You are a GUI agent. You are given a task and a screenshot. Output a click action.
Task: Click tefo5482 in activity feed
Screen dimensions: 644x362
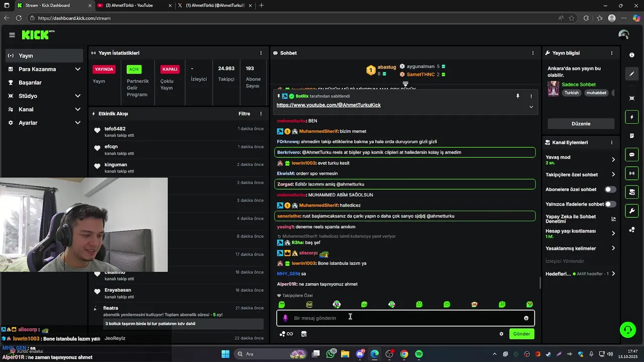coord(115,129)
